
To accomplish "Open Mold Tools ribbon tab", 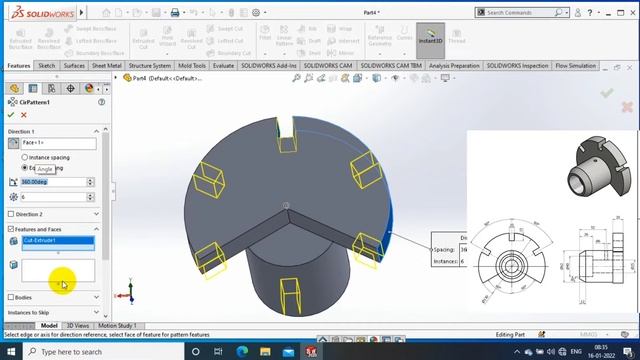I will pyautogui.click(x=191, y=66).
